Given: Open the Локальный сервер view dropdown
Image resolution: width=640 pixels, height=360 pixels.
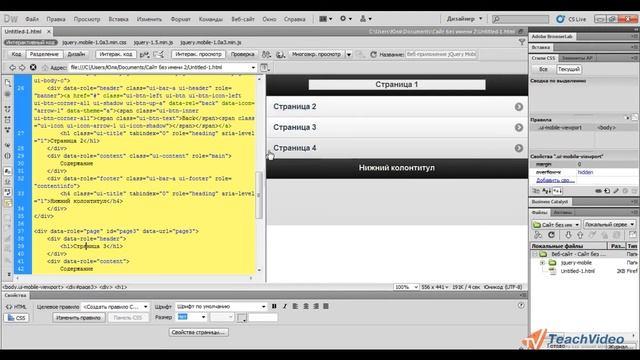Looking at the screenshot, I should click(609, 224).
